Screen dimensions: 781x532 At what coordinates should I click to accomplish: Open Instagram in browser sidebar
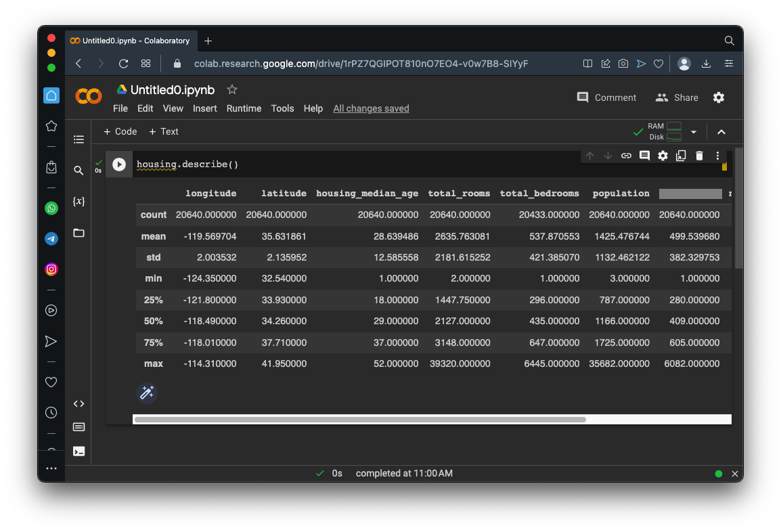[51, 269]
